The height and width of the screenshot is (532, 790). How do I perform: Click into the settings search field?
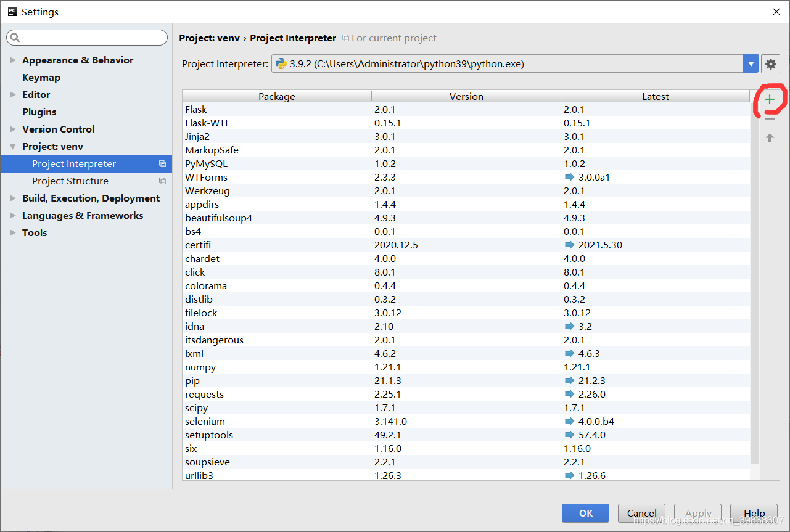(x=87, y=38)
